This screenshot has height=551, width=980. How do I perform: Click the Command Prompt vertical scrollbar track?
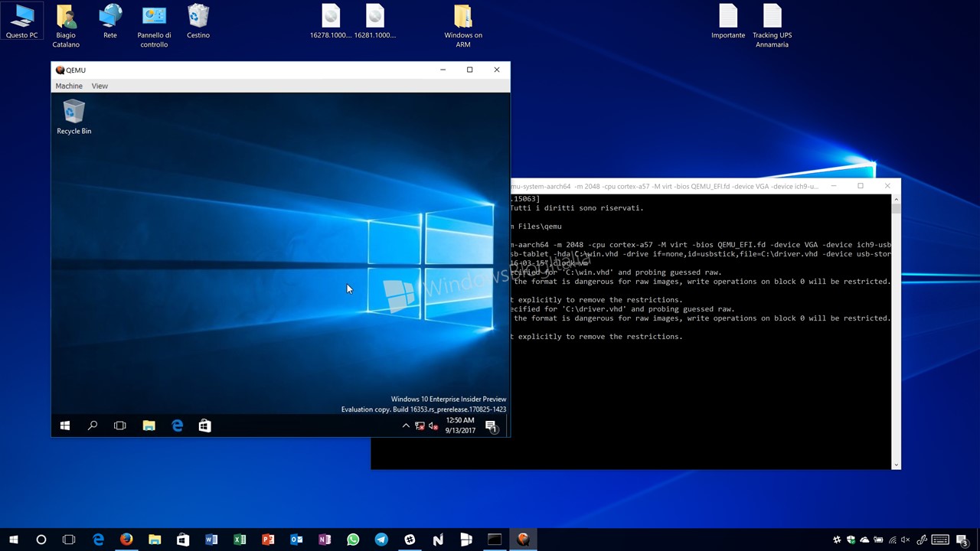(x=897, y=331)
